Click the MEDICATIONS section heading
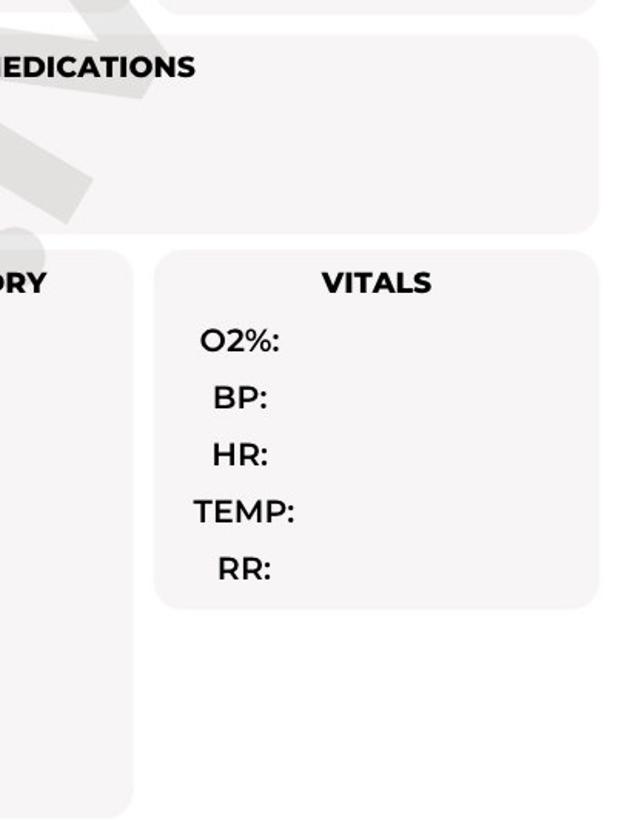The width and height of the screenshot is (644, 826). [x=97, y=67]
